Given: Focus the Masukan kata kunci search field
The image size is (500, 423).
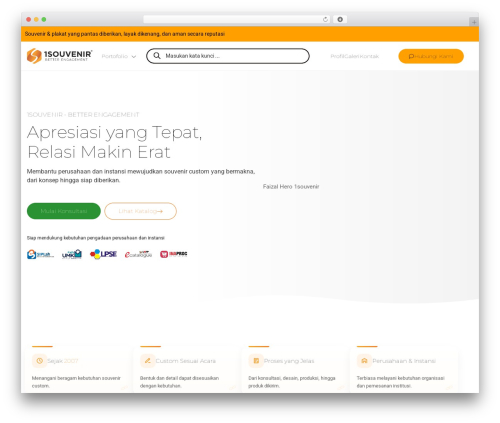Looking at the screenshot, I should click(x=228, y=56).
